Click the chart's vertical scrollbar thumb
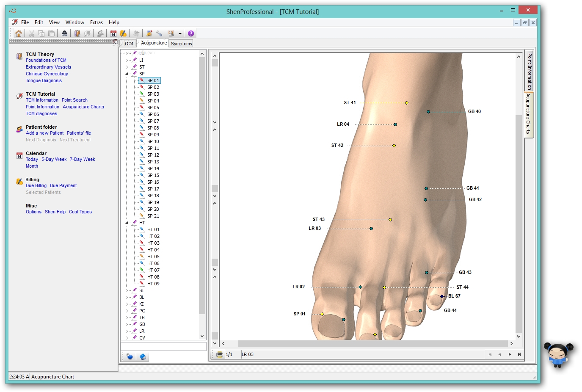 (519, 224)
